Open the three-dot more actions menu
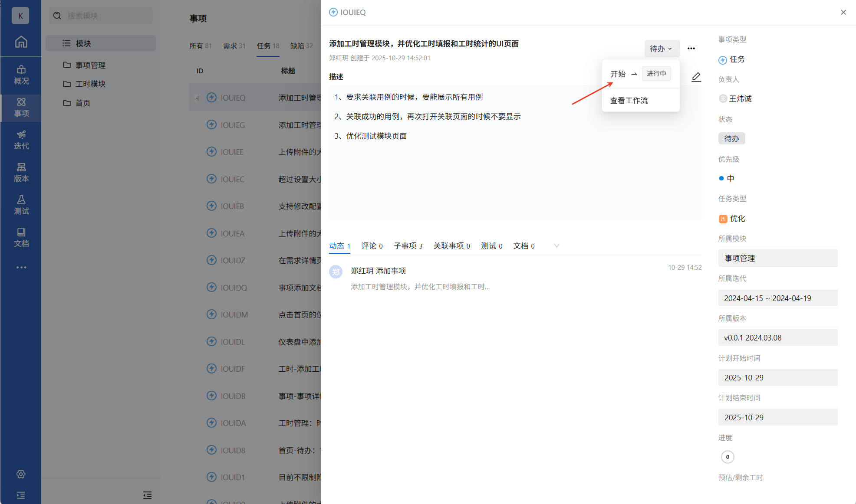This screenshot has width=856, height=504. point(691,49)
